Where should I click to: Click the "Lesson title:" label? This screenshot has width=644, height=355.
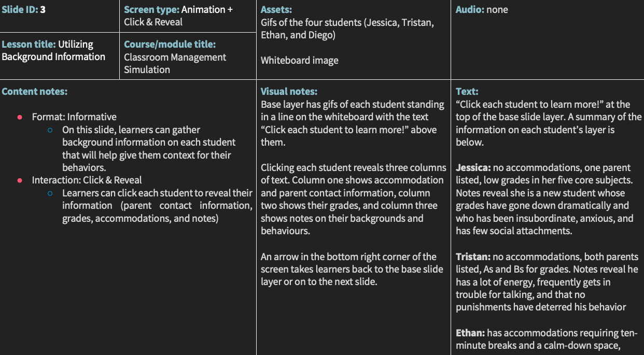[x=29, y=45]
